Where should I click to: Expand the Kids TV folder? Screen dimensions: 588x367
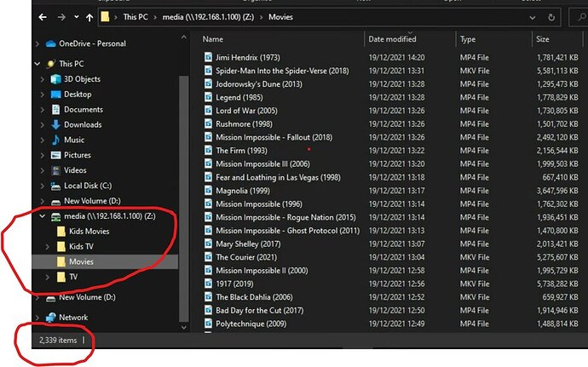pos(47,247)
